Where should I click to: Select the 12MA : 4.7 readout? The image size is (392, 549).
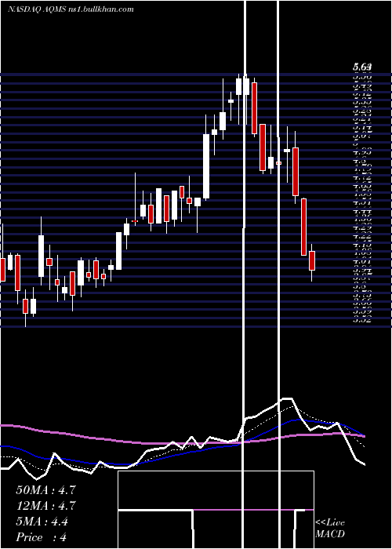(x=45, y=506)
